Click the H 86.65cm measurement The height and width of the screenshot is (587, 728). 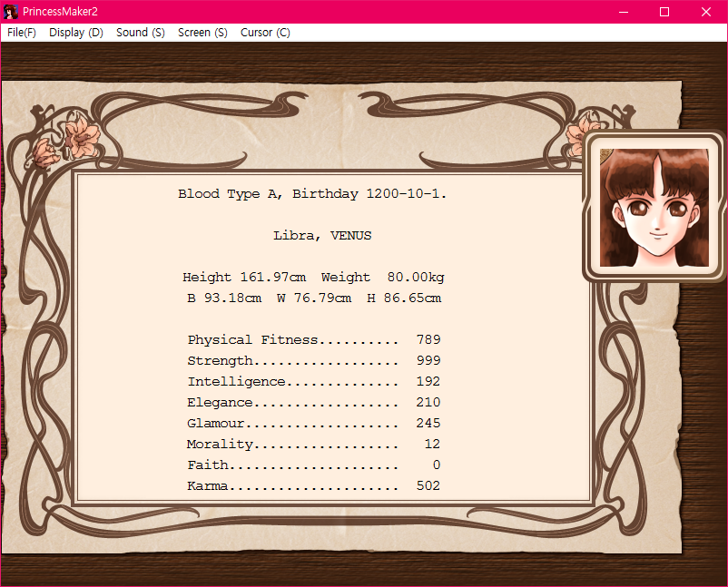coord(404,298)
